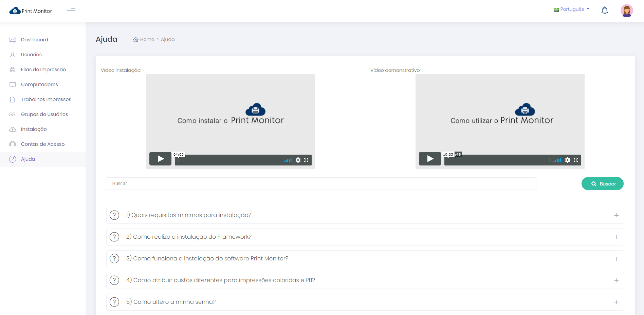The image size is (644, 315).
Task: Click the Grupos de Usuários people icon
Action: [x=13, y=114]
